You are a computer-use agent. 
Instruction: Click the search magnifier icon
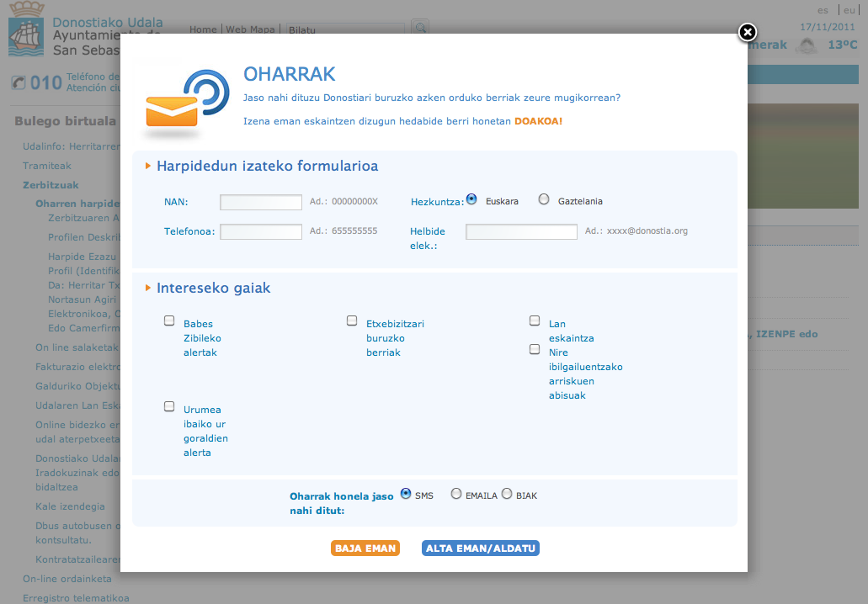coord(419,29)
